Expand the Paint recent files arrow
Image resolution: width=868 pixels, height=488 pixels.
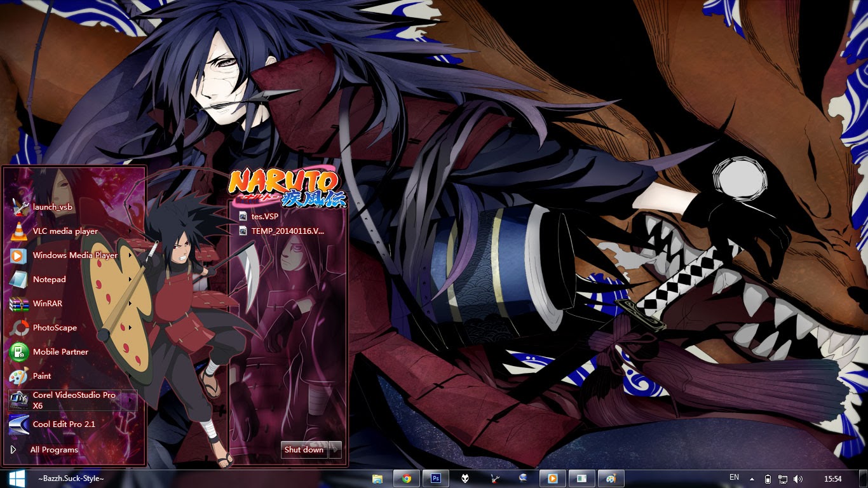tap(130, 376)
